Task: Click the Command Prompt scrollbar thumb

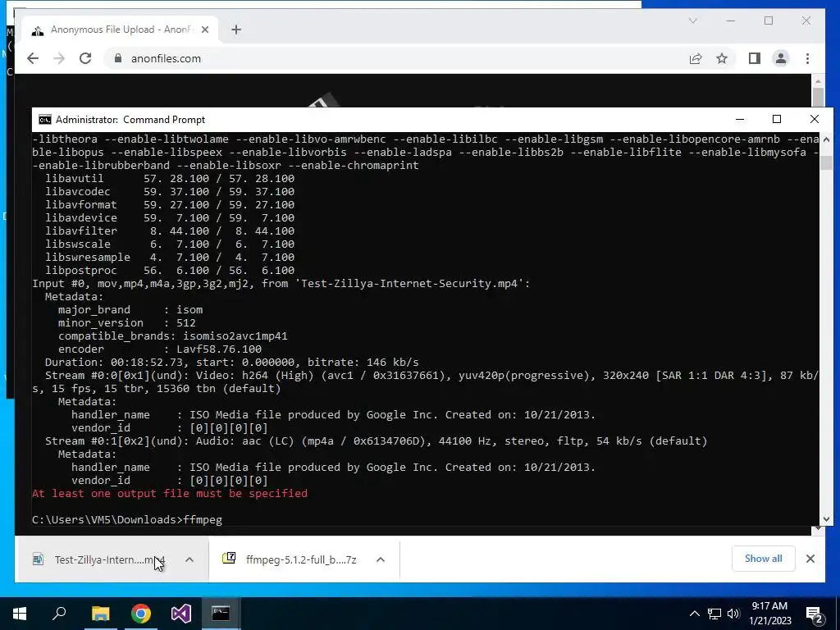Action: pyautogui.click(x=826, y=163)
